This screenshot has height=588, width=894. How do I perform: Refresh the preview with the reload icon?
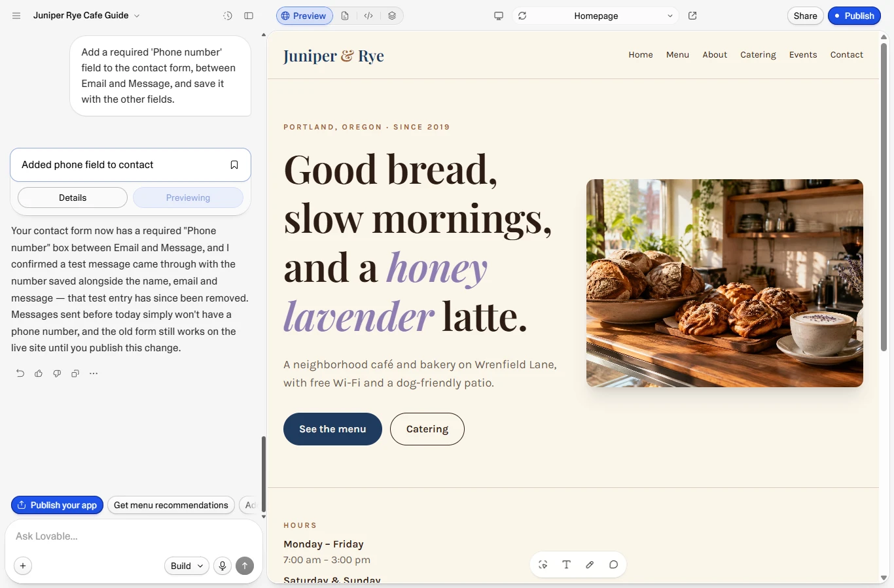[x=522, y=16]
